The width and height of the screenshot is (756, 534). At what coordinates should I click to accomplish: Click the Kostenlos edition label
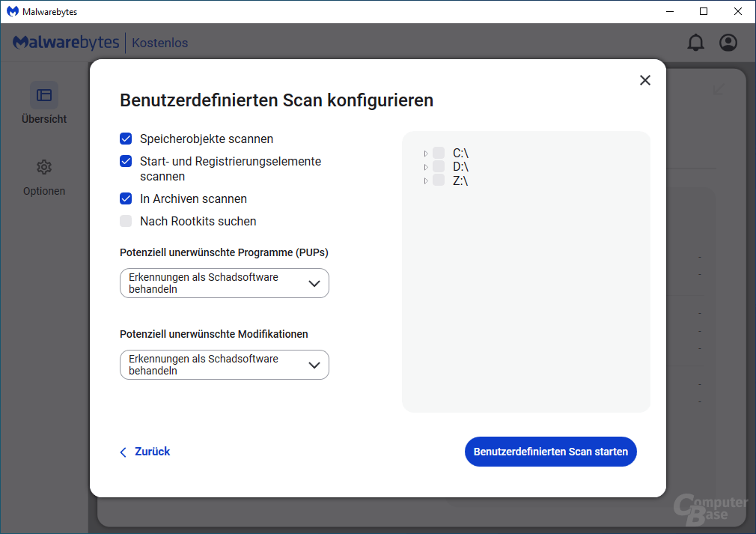click(x=159, y=43)
